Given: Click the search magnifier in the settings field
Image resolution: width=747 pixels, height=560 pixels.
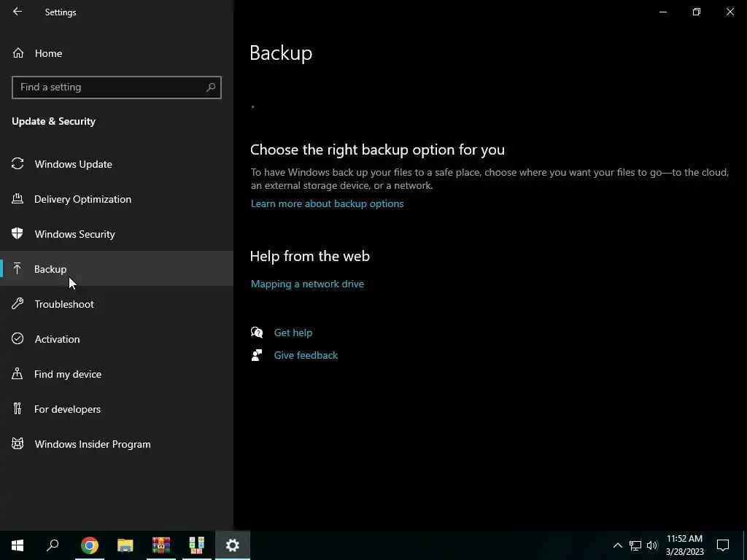Looking at the screenshot, I should pyautogui.click(x=211, y=87).
